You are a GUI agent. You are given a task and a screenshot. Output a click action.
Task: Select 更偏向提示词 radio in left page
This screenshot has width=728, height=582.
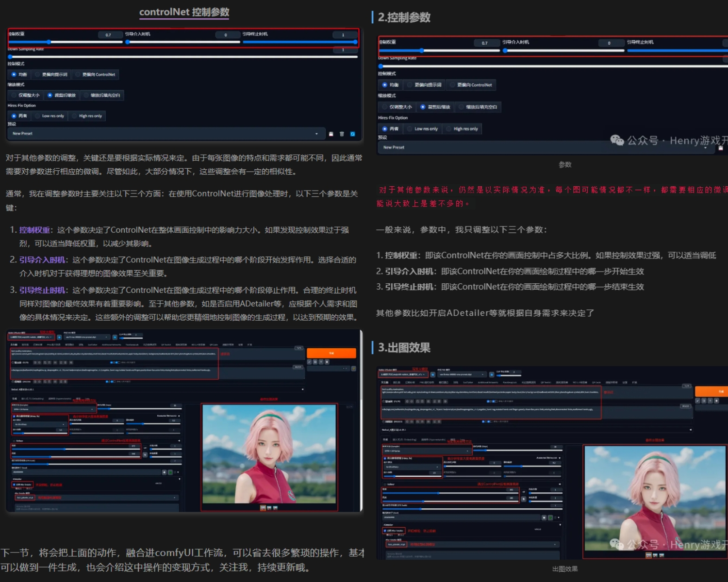click(51, 75)
